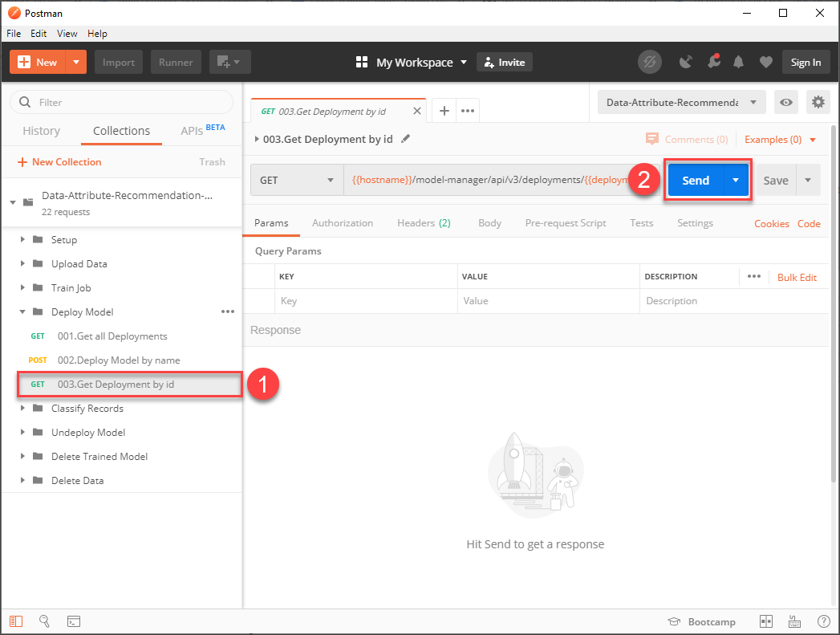The width and height of the screenshot is (840, 635).
Task: Create a New Collection
Action: tap(59, 162)
